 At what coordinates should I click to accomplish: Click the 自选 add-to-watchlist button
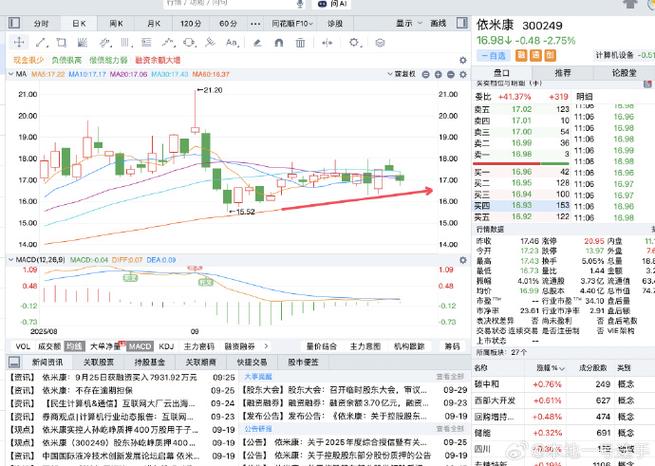(x=491, y=55)
